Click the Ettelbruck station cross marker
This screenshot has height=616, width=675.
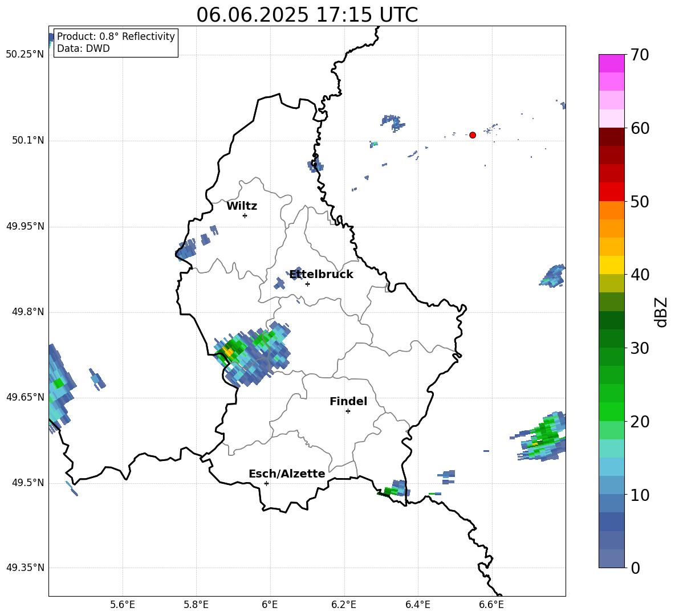coord(307,284)
